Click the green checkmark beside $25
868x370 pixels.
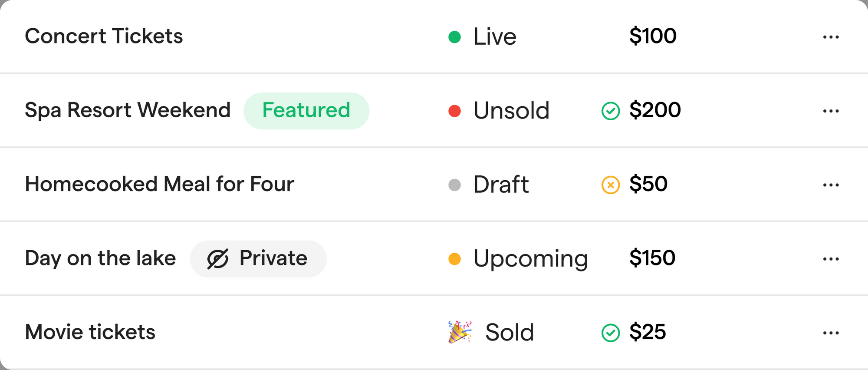(x=610, y=333)
